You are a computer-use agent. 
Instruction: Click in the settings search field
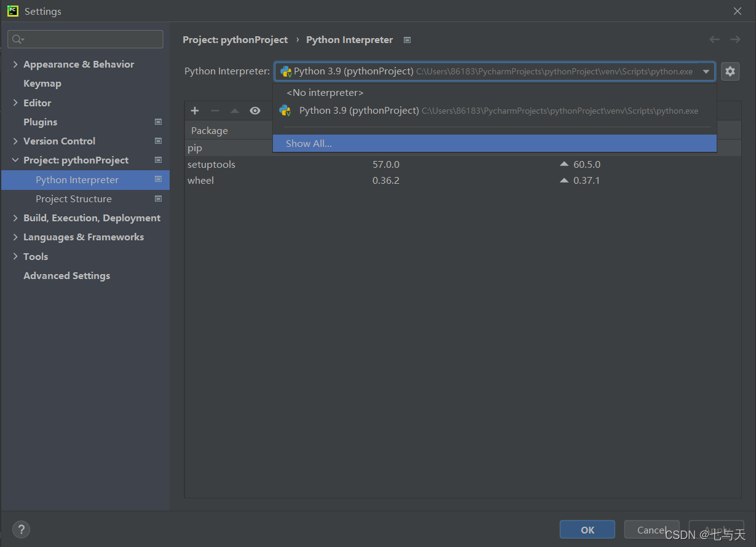85,39
